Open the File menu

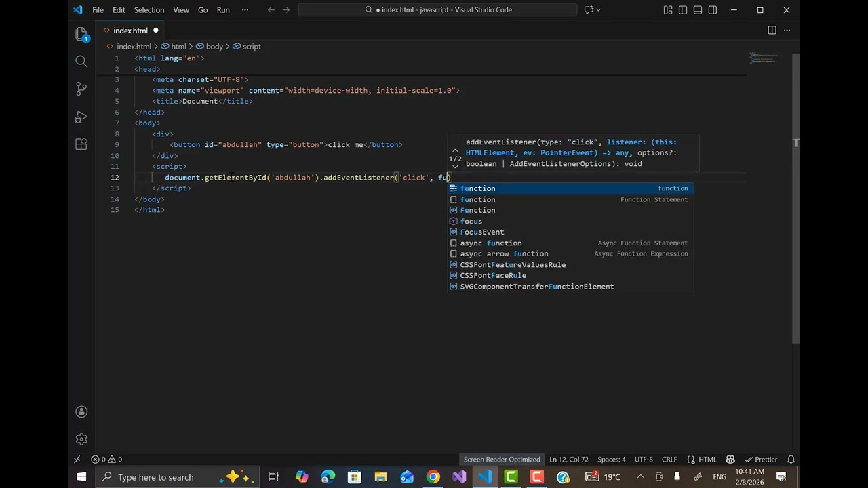[x=98, y=9]
